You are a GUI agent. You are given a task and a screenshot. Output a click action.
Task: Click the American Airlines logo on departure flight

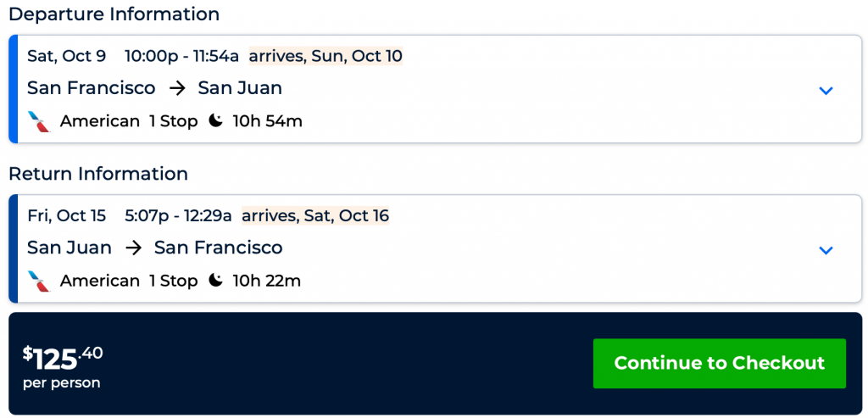coord(39,121)
